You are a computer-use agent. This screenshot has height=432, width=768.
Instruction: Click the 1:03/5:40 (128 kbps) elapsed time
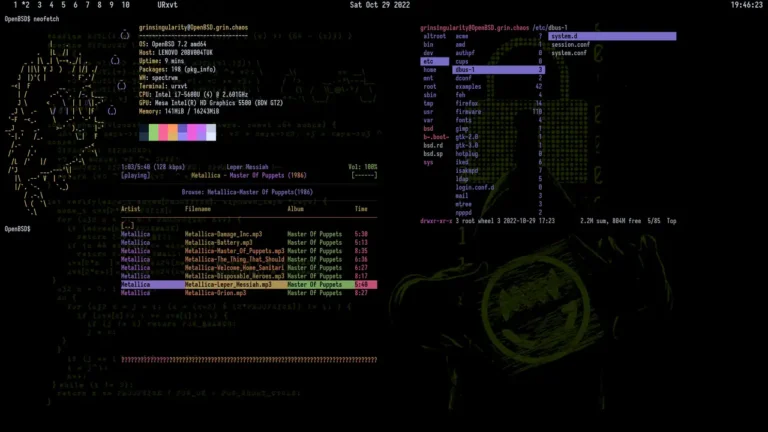(x=153, y=167)
